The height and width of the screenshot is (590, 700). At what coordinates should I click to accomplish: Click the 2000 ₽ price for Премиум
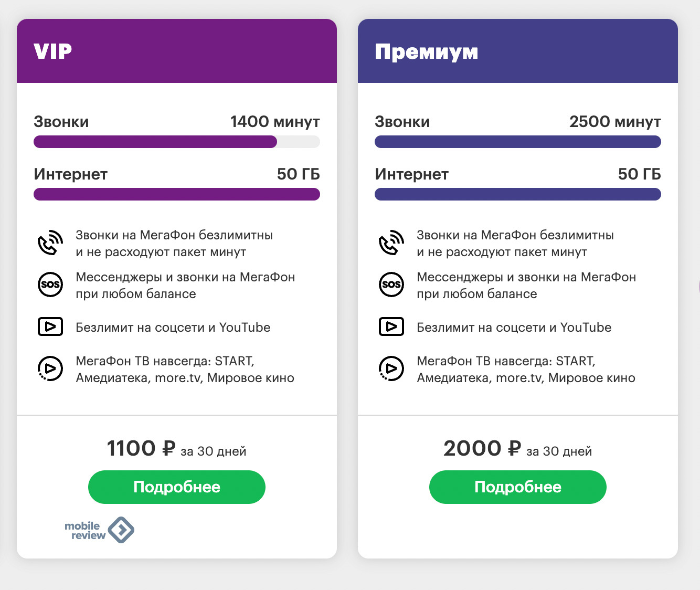[482, 449]
